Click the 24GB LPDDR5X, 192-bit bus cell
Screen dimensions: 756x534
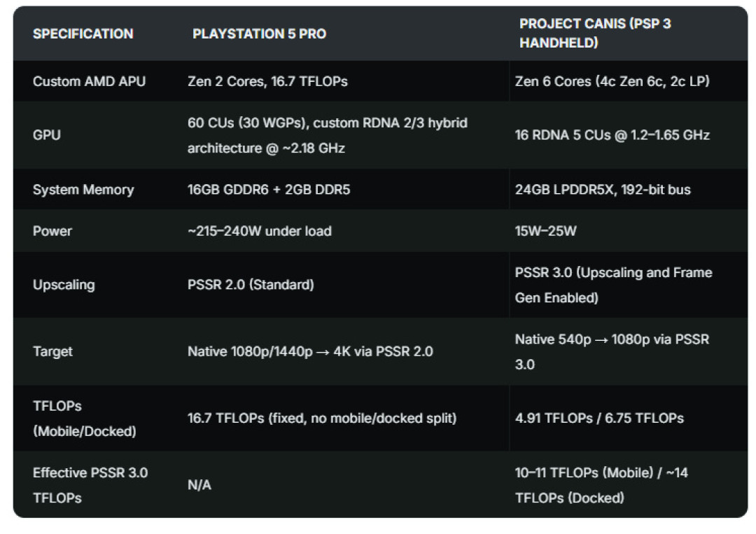pos(603,190)
